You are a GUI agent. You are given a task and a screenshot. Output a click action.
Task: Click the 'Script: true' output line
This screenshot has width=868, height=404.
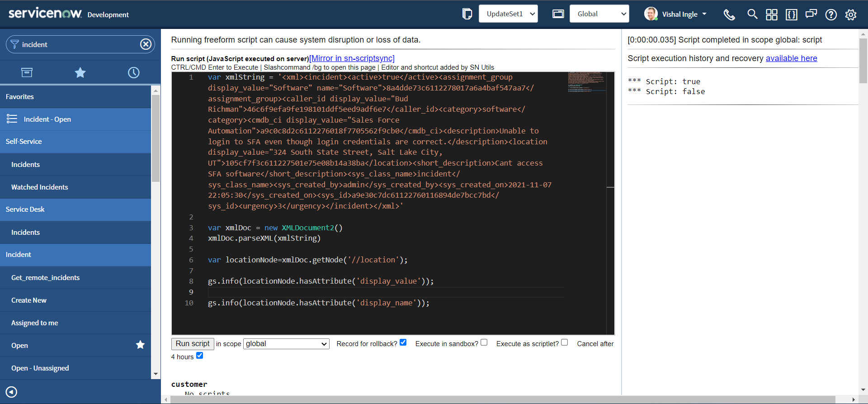pyautogui.click(x=664, y=81)
